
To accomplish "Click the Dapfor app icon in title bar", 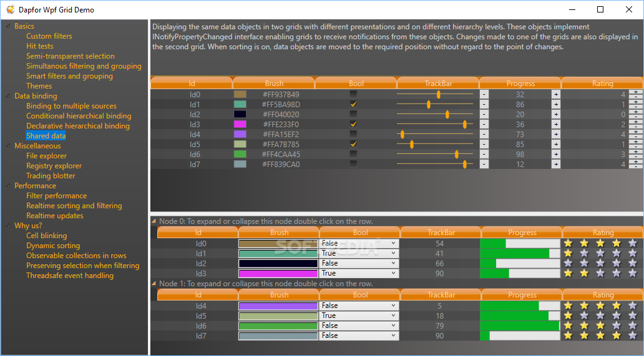I will point(10,9).
